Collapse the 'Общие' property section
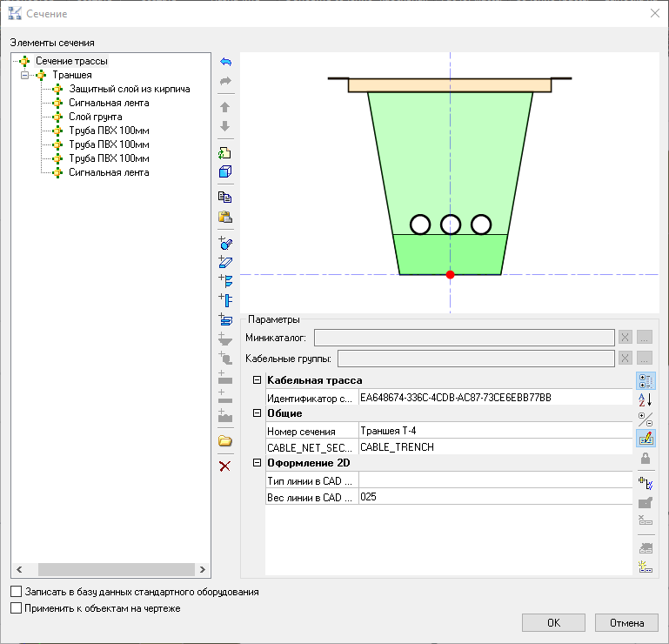The image size is (669, 644). tap(257, 413)
